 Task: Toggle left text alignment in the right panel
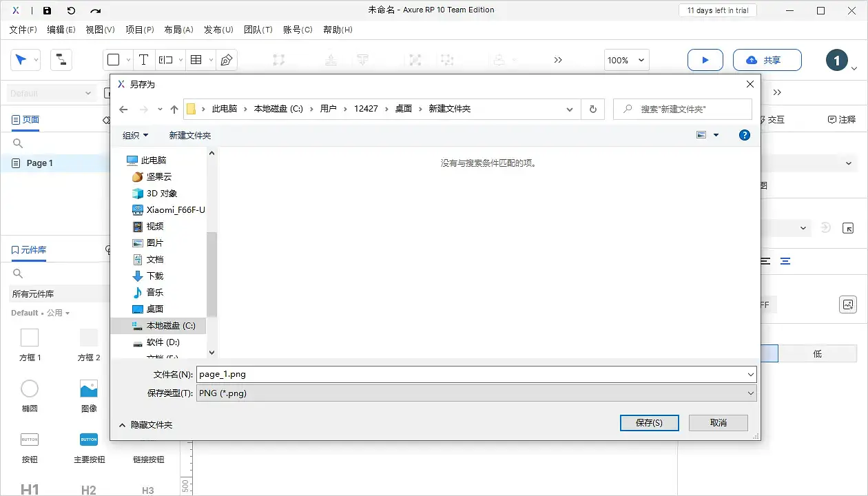click(765, 261)
